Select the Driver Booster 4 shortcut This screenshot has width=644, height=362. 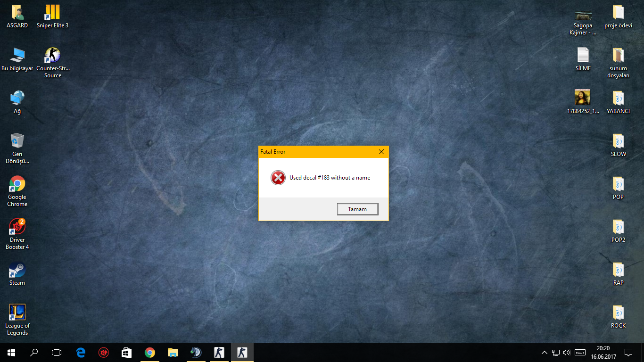tap(17, 234)
